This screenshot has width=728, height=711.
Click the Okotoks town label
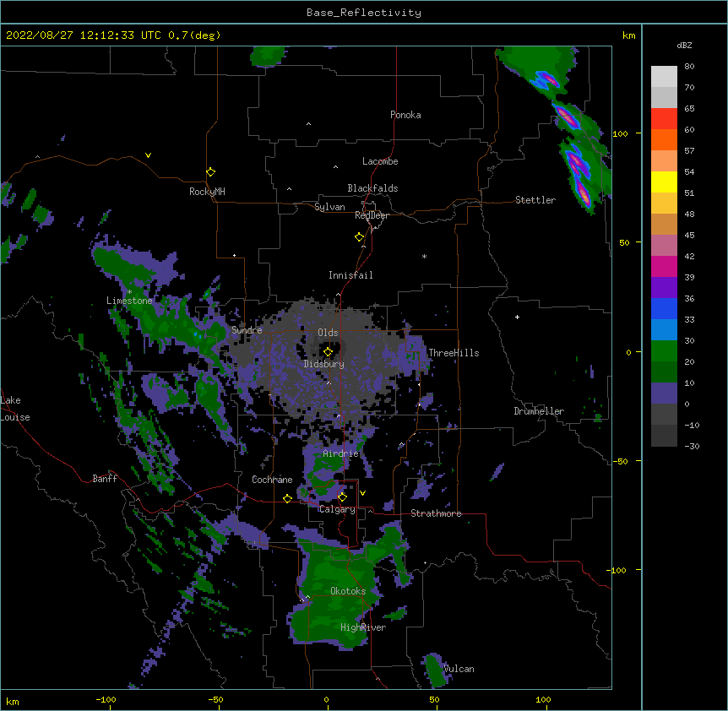(x=348, y=591)
